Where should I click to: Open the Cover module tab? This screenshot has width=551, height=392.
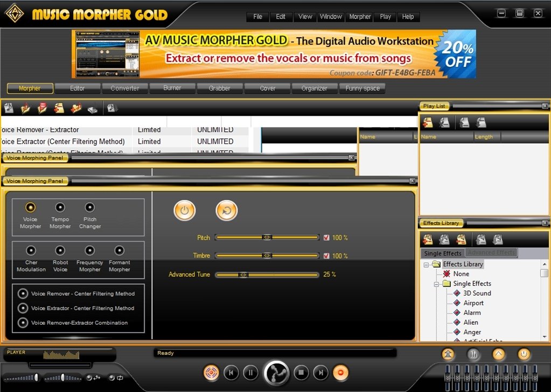click(x=267, y=88)
